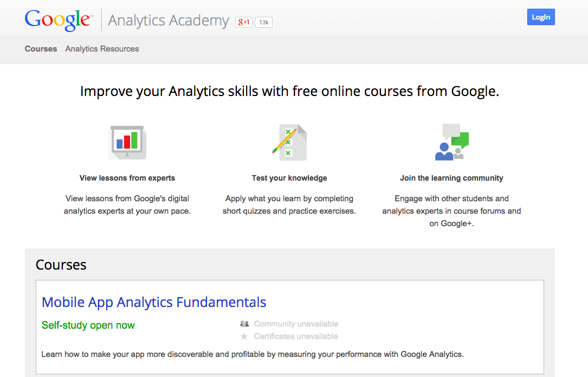588x377 pixels.
Task: Click the Join the learning community heading
Action: point(451,178)
